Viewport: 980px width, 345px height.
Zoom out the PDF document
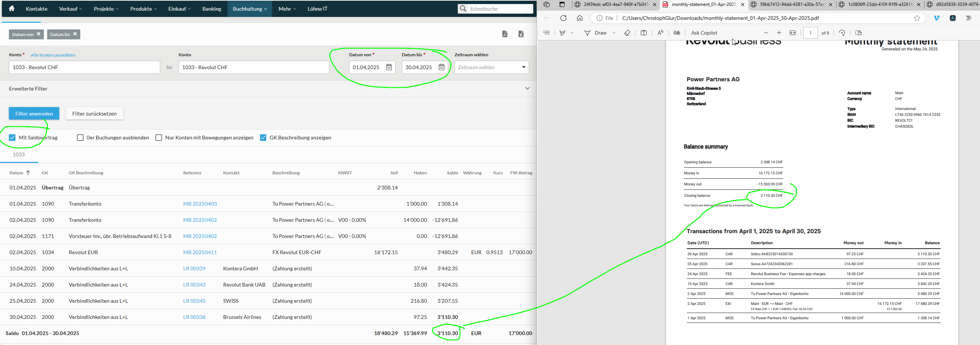click(x=766, y=33)
